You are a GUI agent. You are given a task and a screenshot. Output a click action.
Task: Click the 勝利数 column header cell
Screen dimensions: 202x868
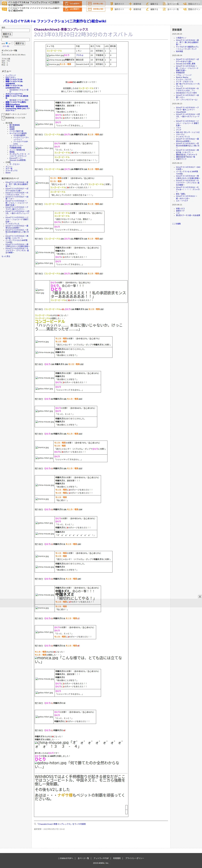113,46
